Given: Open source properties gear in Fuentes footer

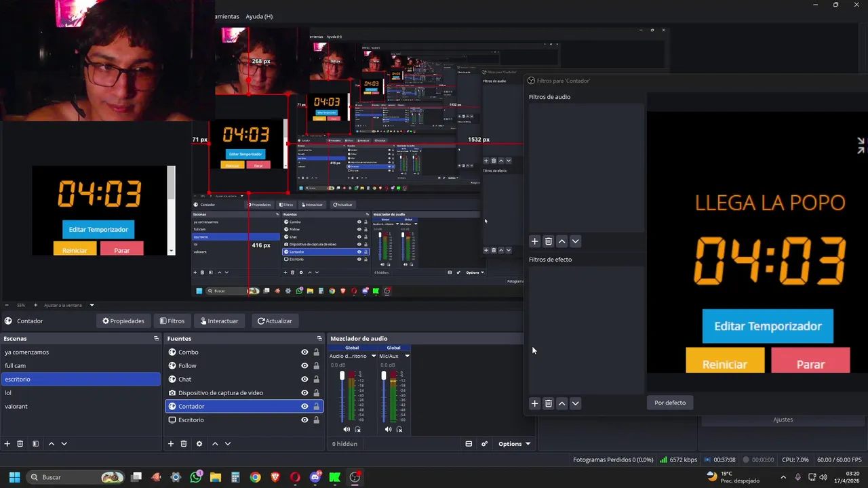Looking at the screenshot, I should (199, 444).
